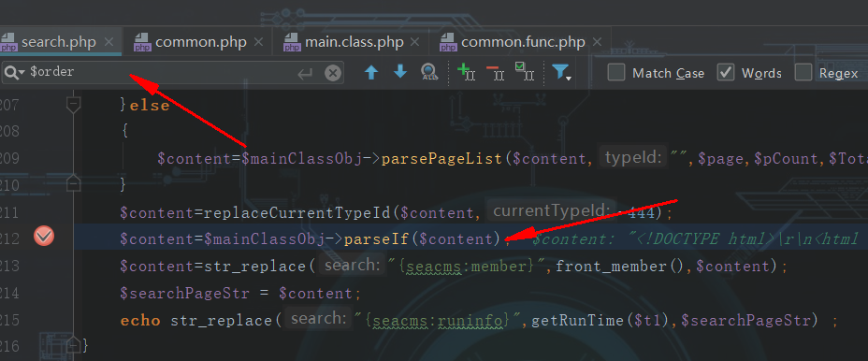Screen dimensions: 868x361
Task: Click the Find All usages icon
Action: click(x=429, y=72)
